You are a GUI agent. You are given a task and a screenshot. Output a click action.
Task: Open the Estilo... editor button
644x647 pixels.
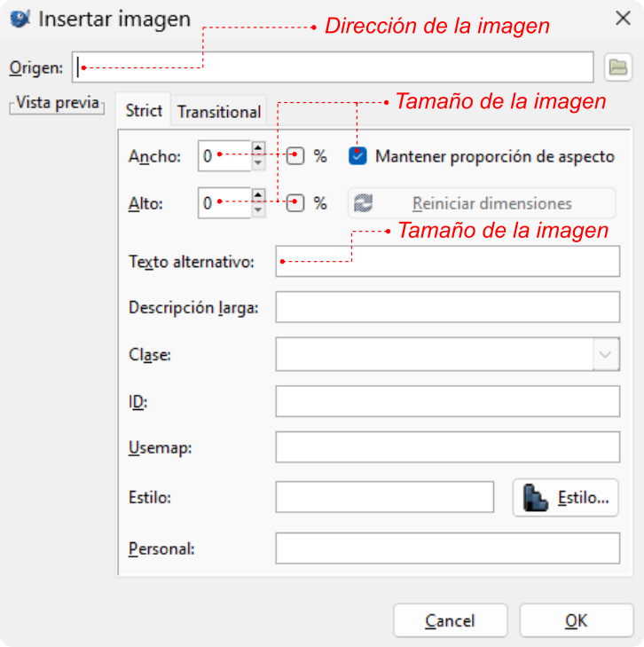point(565,497)
